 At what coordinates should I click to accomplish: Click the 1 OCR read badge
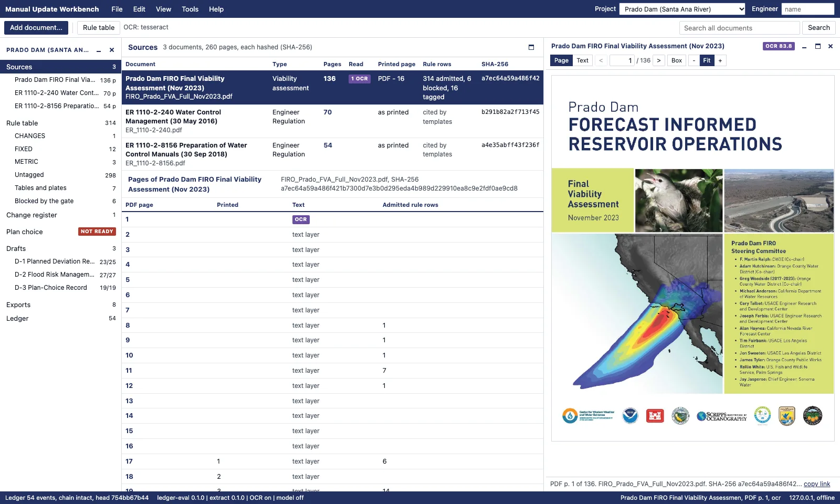360,79
